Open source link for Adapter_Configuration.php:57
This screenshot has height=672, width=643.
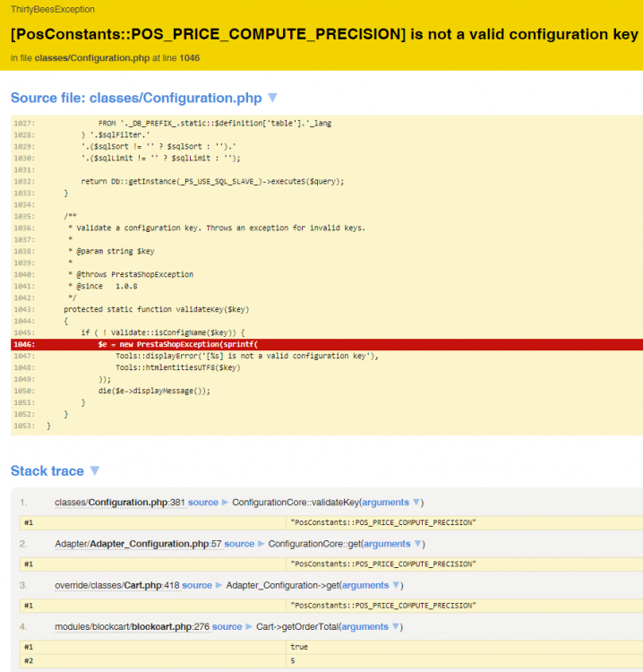click(239, 544)
